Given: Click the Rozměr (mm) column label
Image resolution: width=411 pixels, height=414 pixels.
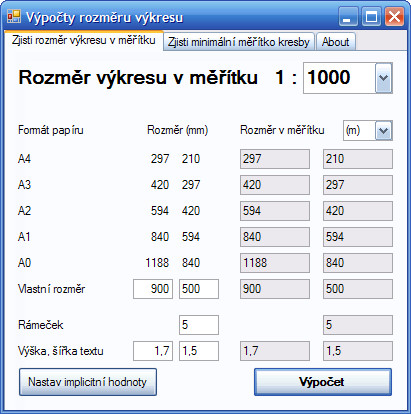Looking at the screenshot, I should [177, 130].
